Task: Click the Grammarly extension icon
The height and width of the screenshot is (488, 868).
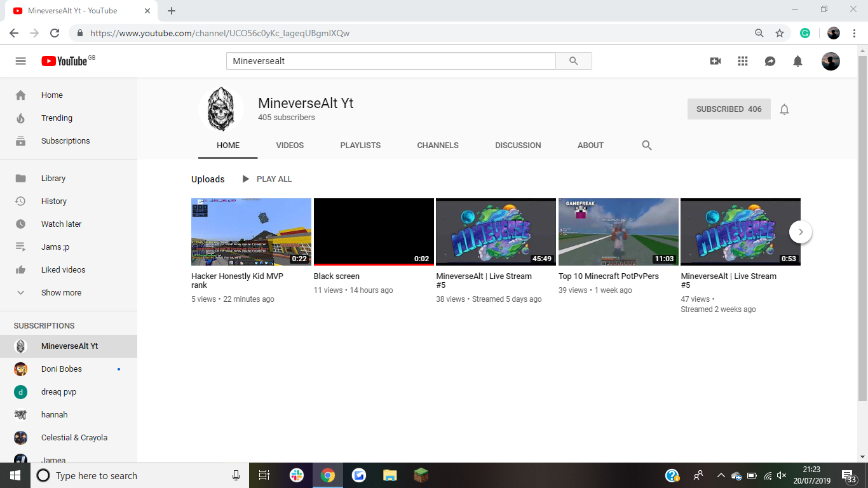Action: (805, 33)
